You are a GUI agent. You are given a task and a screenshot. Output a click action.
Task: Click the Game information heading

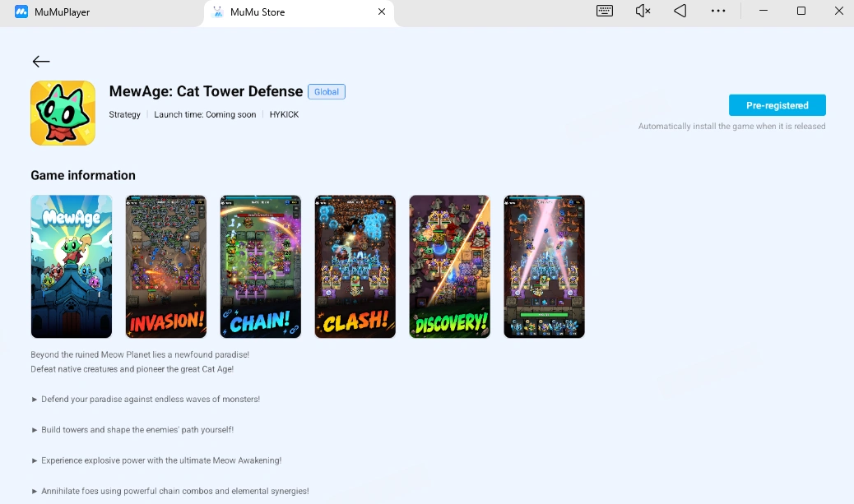pos(83,175)
